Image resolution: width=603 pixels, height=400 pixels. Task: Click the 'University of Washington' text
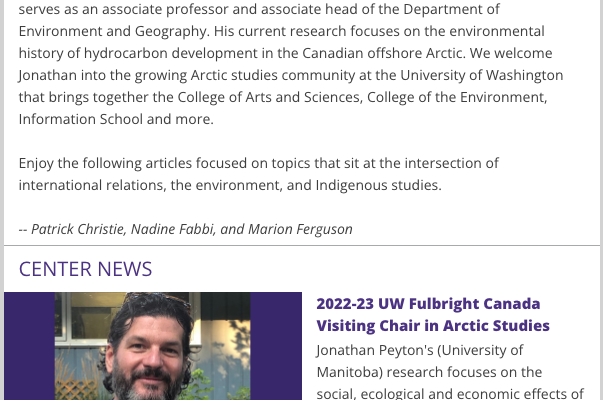point(481,75)
